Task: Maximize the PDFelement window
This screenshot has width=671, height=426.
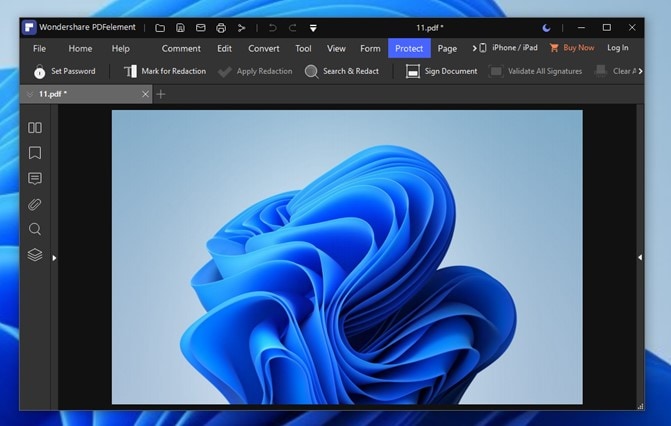Action: click(606, 28)
